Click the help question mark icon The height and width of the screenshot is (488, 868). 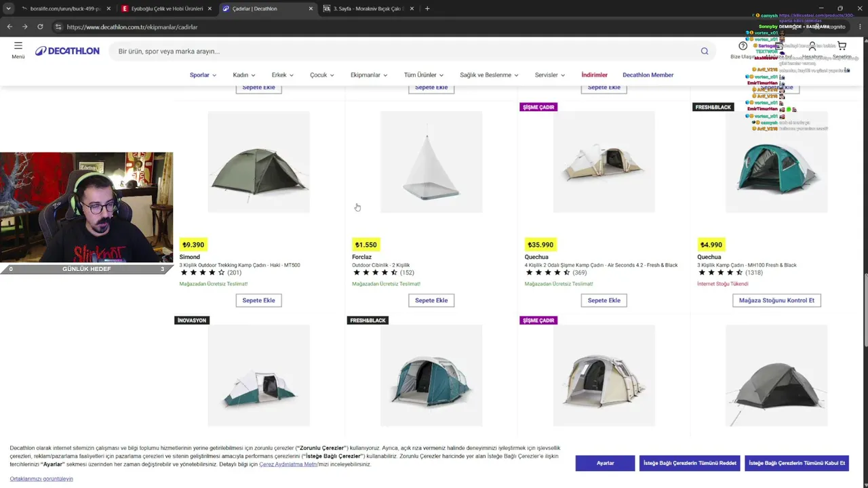point(743,46)
